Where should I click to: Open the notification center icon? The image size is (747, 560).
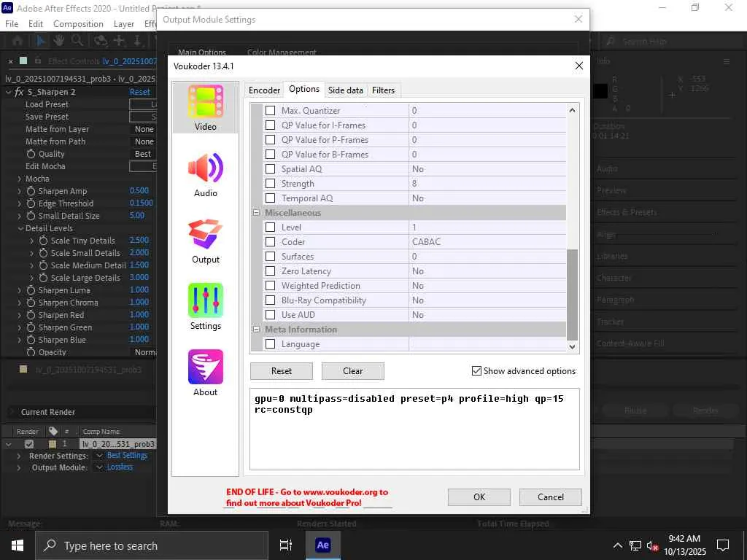tap(723, 545)
